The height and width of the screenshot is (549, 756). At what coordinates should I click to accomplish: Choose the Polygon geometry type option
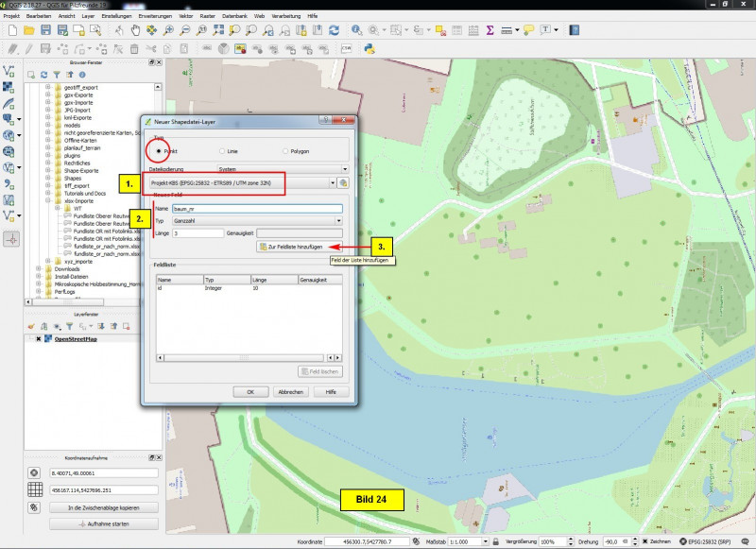pos(283,151)
